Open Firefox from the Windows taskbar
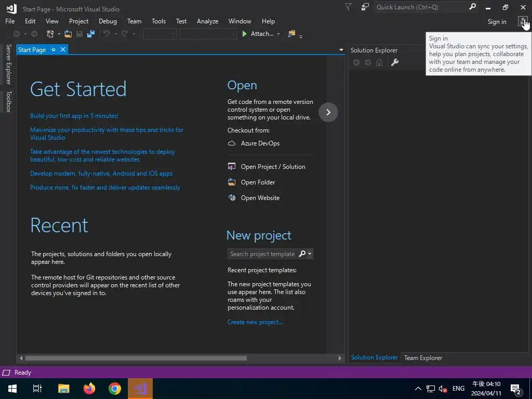 (x=89, y=389)
